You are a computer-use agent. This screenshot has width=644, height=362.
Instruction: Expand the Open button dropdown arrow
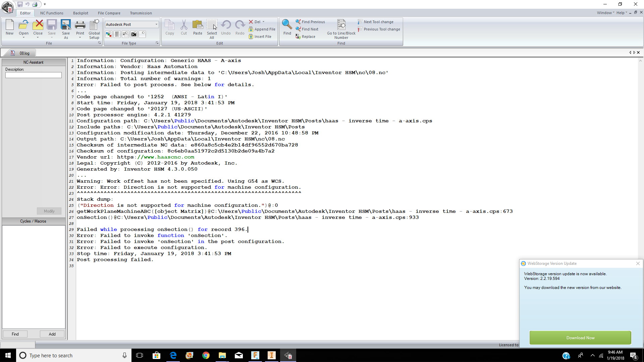[x=23, y=38]
